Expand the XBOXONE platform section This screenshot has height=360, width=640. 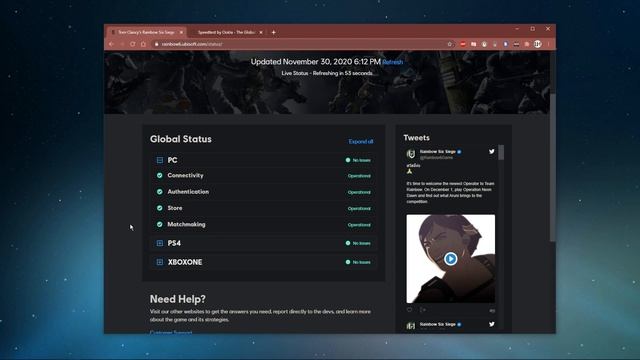coord(160,262)
